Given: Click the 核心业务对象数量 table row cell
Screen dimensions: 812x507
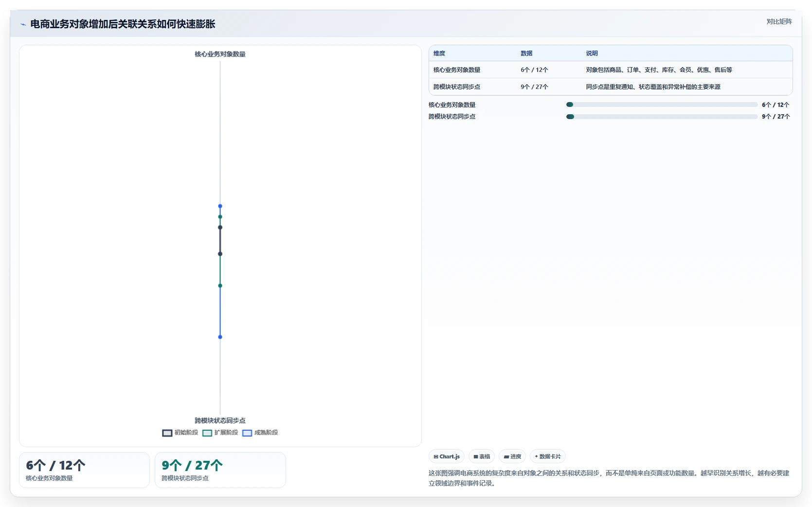Looking at the screenshot, I should coord(457,70).
